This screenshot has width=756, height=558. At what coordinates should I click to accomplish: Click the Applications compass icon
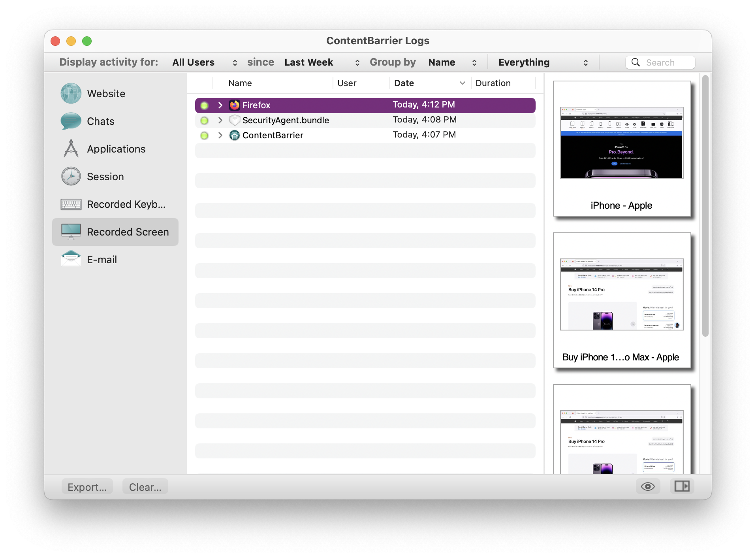[x=71, y=149]
